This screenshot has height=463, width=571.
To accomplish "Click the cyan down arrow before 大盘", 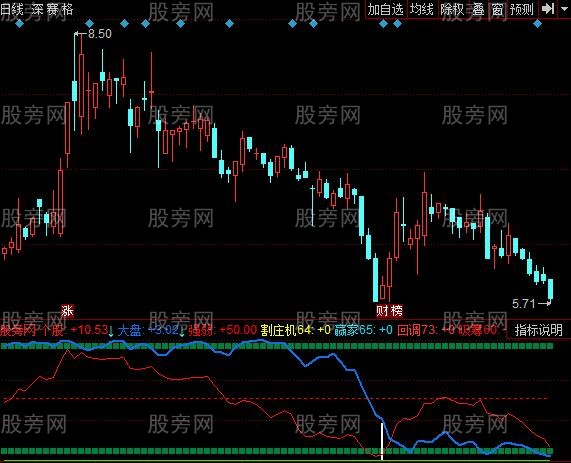I will (x=111, y=331).
